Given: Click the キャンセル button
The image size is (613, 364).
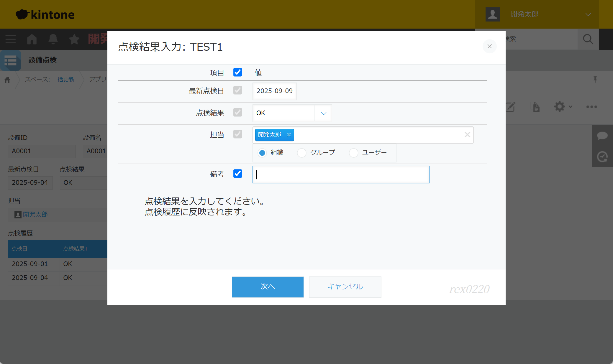Looking at the screenshot, I should coord(345,287).
